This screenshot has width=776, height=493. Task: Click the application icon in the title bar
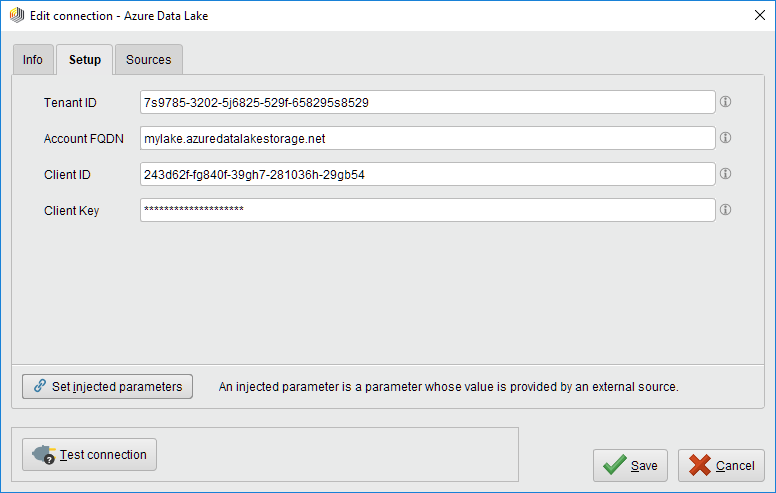coord(16,16)
